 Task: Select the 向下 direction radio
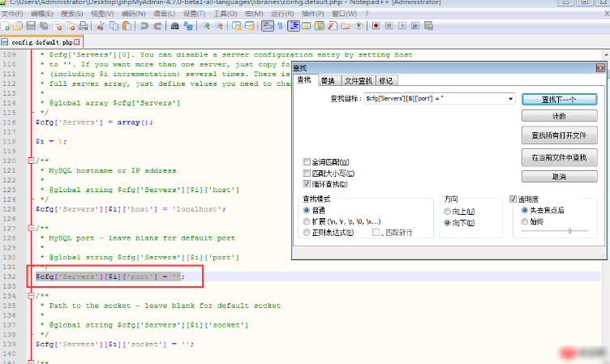click(x=448, y=223)
